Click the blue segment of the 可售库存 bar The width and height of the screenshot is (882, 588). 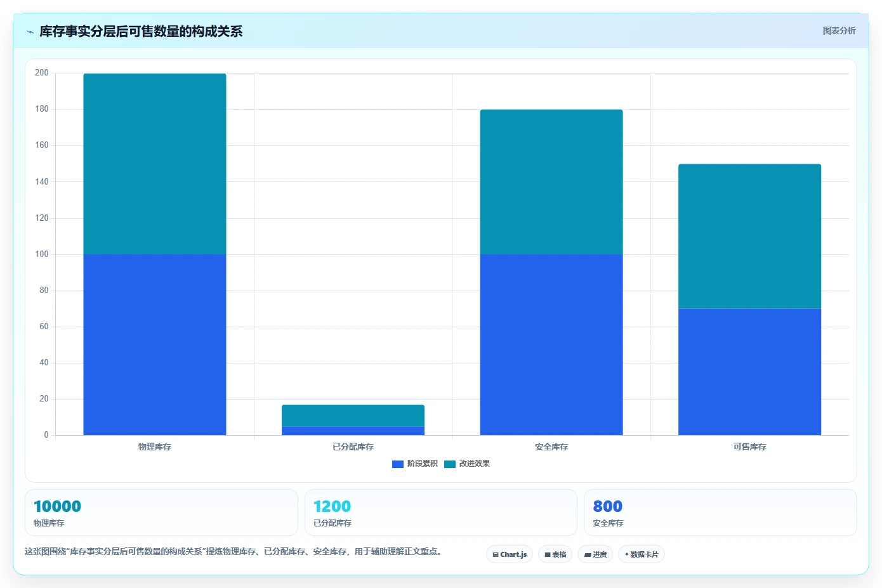[x=749, y=372]
